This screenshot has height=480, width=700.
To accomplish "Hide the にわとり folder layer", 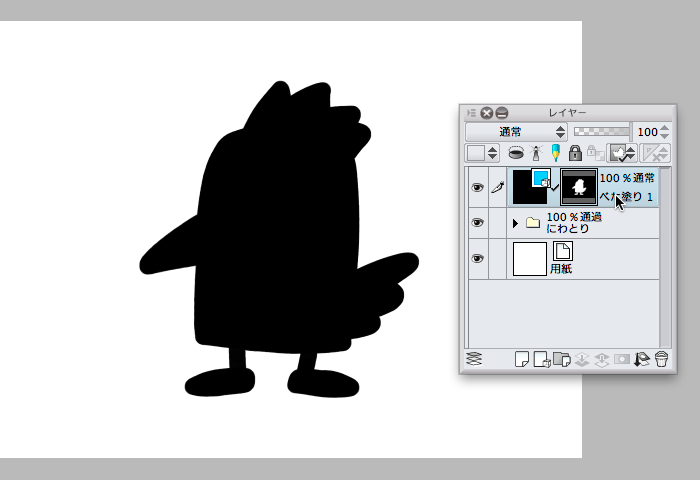I will click(477, 222).
